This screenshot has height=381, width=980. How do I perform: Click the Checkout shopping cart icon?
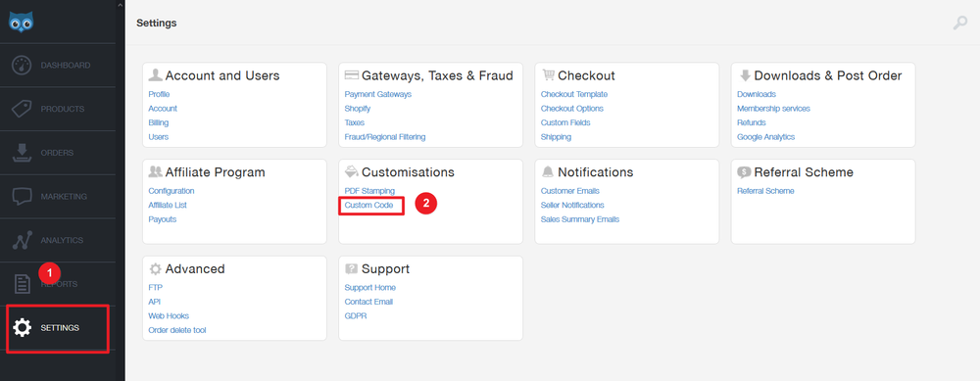coord(548,75)
